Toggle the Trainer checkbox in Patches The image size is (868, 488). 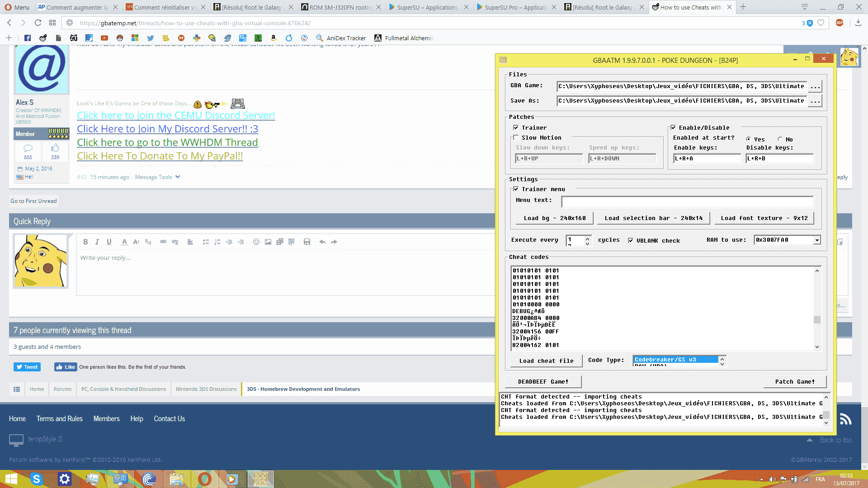(516, 128)
